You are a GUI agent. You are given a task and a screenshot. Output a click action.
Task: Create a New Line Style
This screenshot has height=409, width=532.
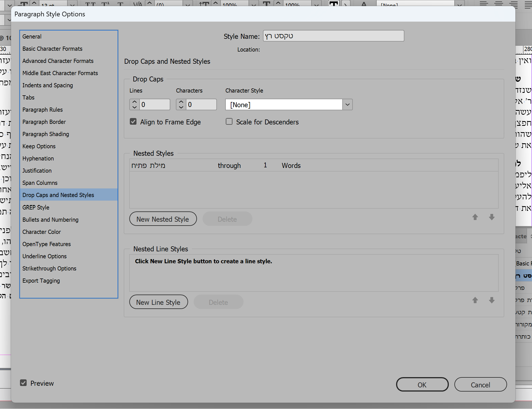[x=158, y=302]
